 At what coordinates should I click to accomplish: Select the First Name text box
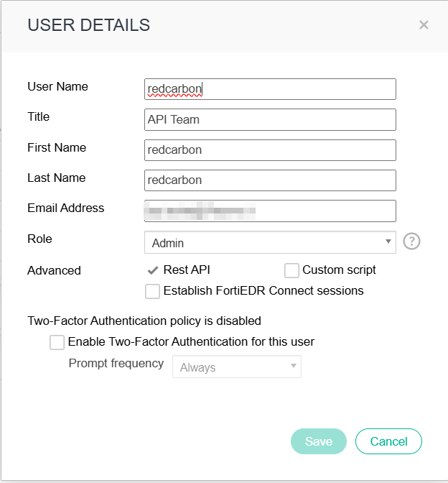[270, 150]
